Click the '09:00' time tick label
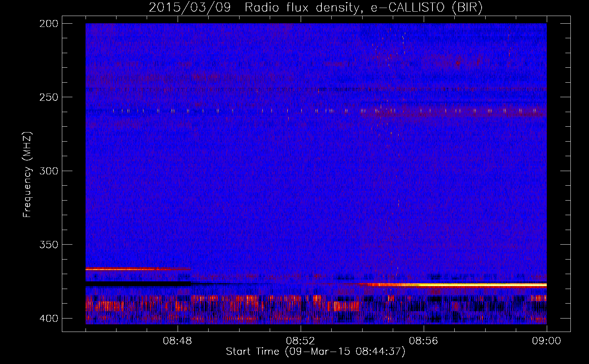This screenshot has height=364, width=589. pyautogui.click(x=546, y=341)
